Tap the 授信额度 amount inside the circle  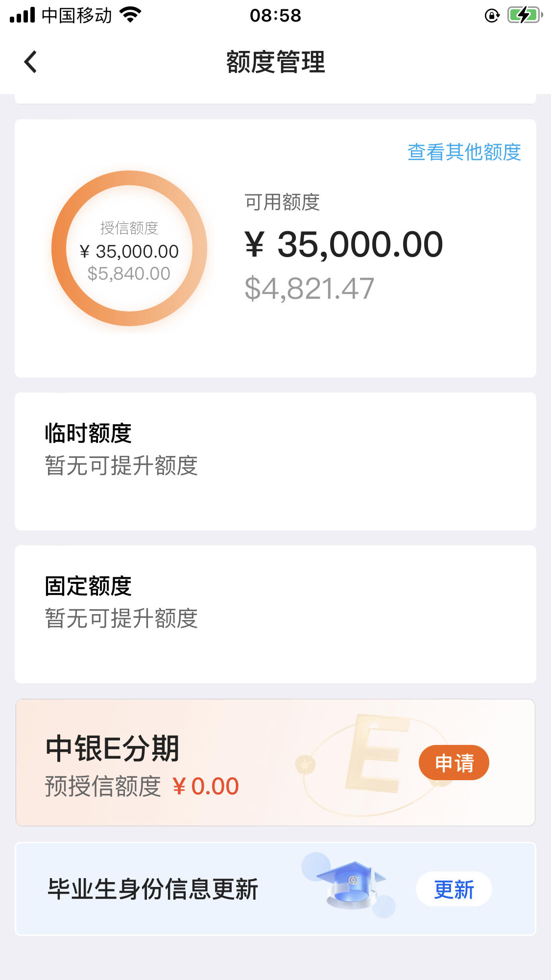[x=129, y=251]
